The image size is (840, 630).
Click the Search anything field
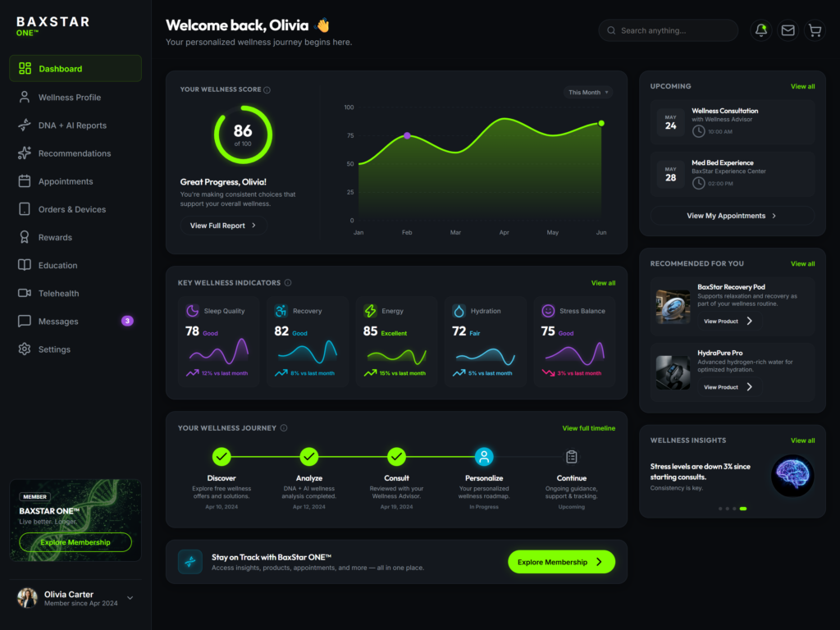coord(668,30)
